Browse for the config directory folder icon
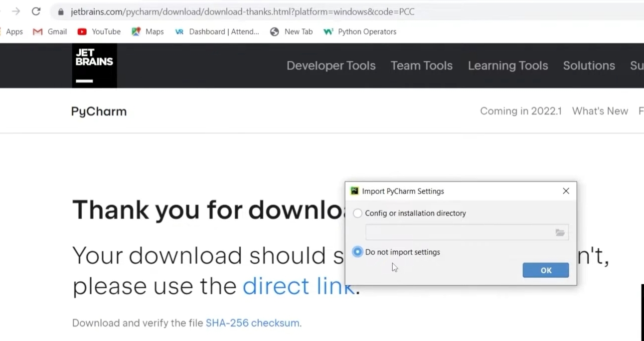Image resolution: width=644 pixels, height=341 pixels. point(560,232)
